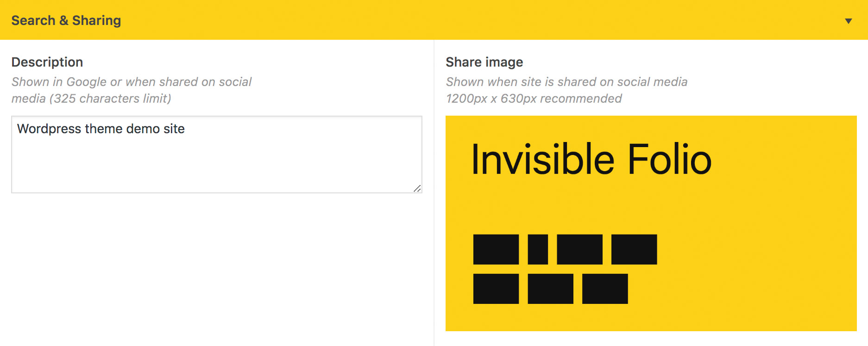
Task: Click the "Wordpress theme demo site" text
Action: 101,129
